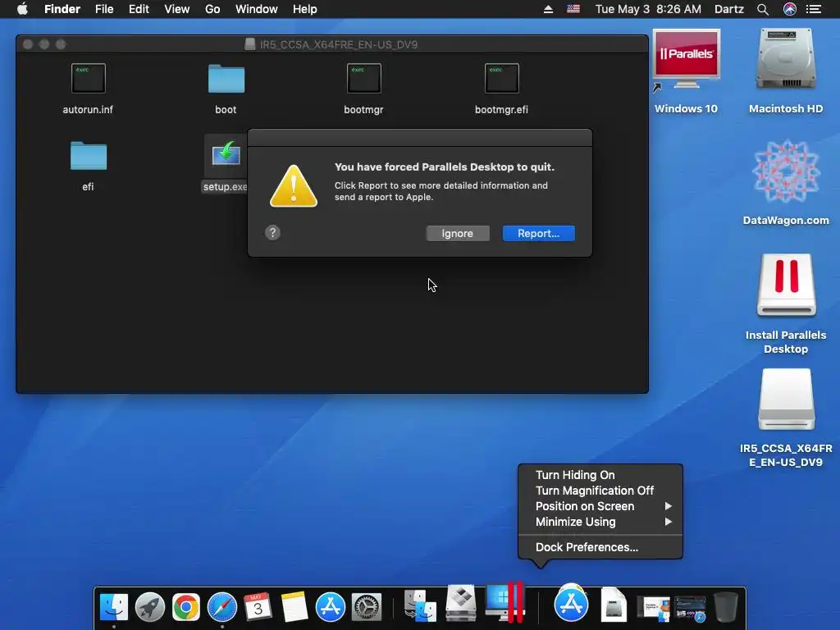
Task: Click the eject icon in menu bar
Action: (548, 9)
